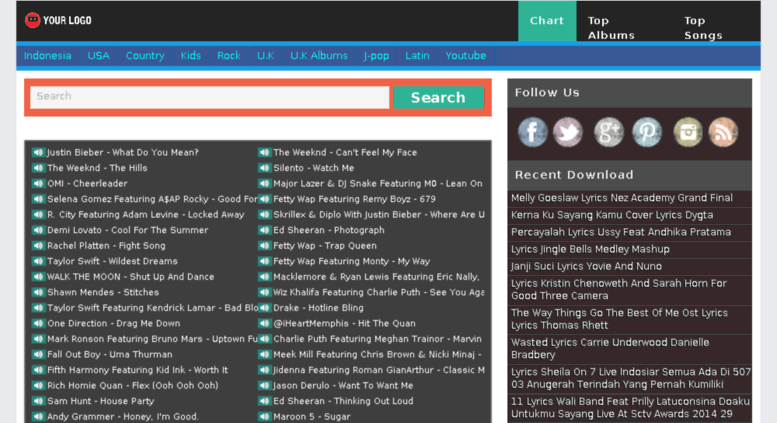Open The Weeknd - Can't Feel My Face
777x423 pixels.
345,153
